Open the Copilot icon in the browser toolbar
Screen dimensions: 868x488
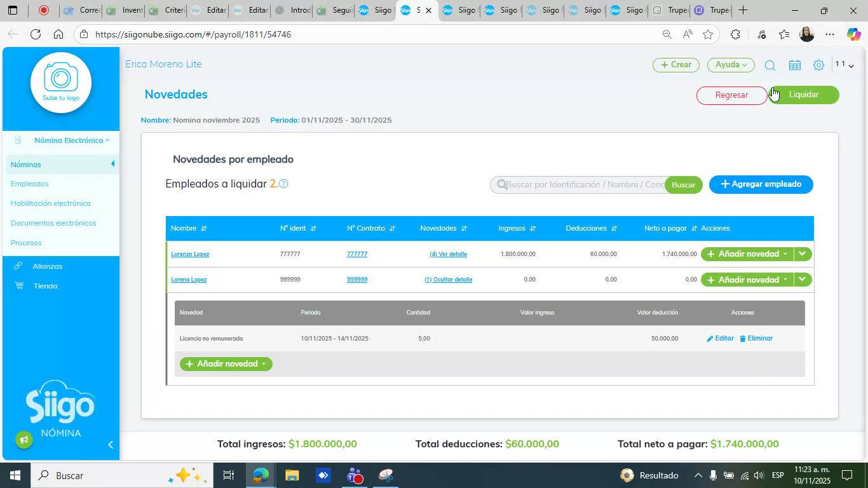[x=853, y=34]
